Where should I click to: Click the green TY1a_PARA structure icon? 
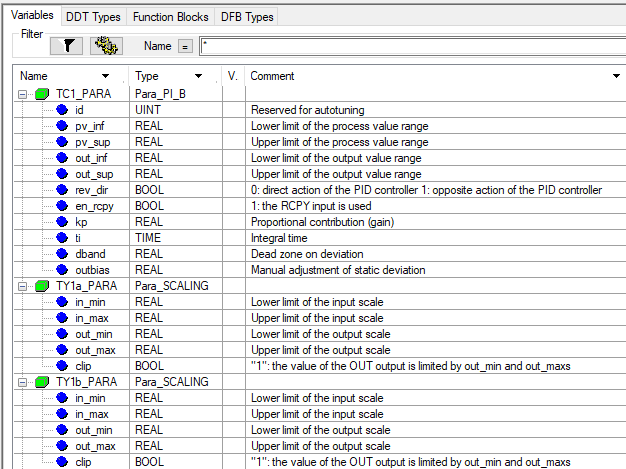coord(41,285)
